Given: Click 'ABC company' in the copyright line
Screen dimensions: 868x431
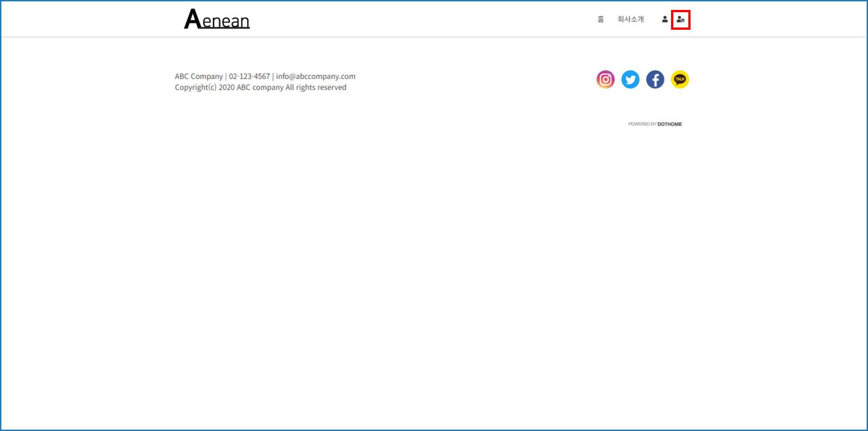Looking at the screenshot, I should click(260, 87).
